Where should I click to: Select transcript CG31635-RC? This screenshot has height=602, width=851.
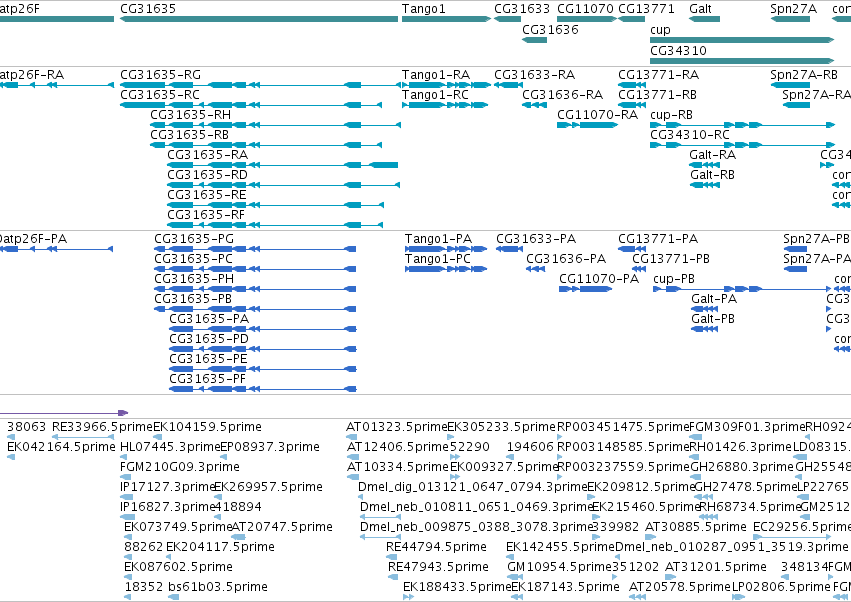(x=251, y=105)
